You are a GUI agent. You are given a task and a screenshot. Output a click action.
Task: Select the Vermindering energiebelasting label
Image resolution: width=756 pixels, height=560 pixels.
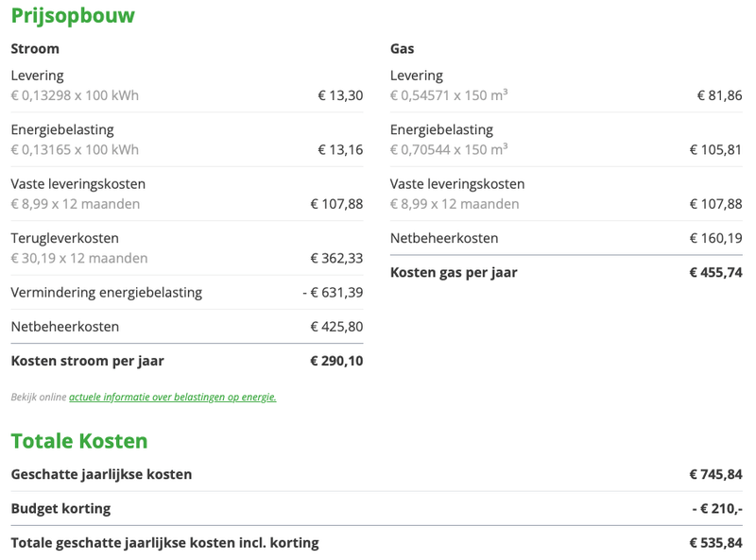pos(107,293)
